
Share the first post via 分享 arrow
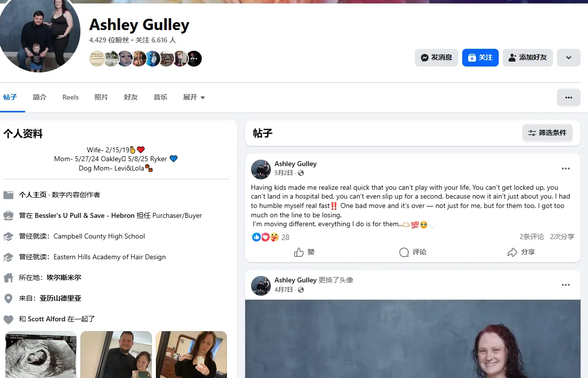pyautogui.click(x=512, y=252)
